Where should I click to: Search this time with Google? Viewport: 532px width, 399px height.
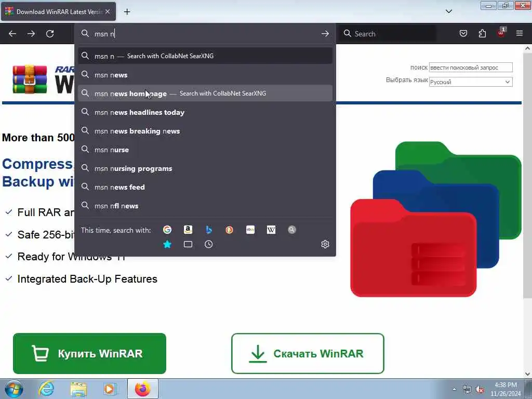167,230
